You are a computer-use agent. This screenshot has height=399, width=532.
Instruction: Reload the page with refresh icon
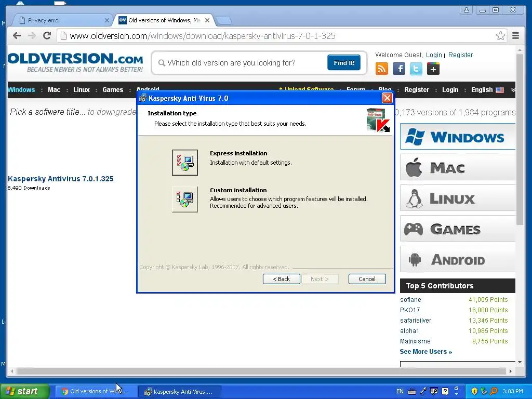(x=47, y=36)
